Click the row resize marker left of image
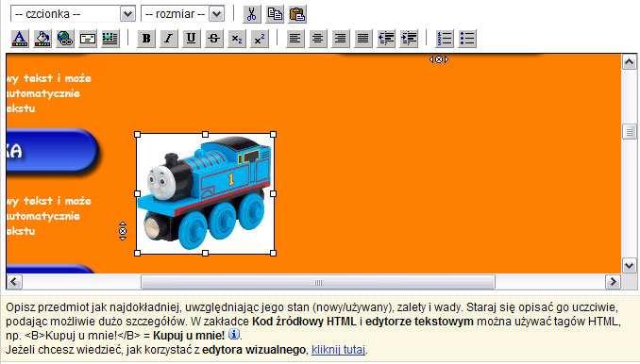This screenshot has height=364, width=640. (x=123, y=231)
